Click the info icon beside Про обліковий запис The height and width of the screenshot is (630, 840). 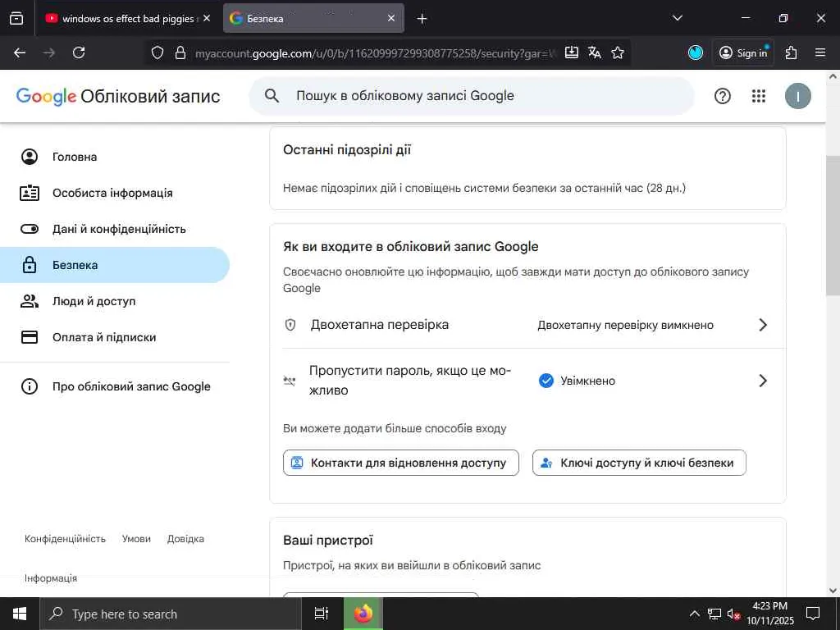[30, 386]
